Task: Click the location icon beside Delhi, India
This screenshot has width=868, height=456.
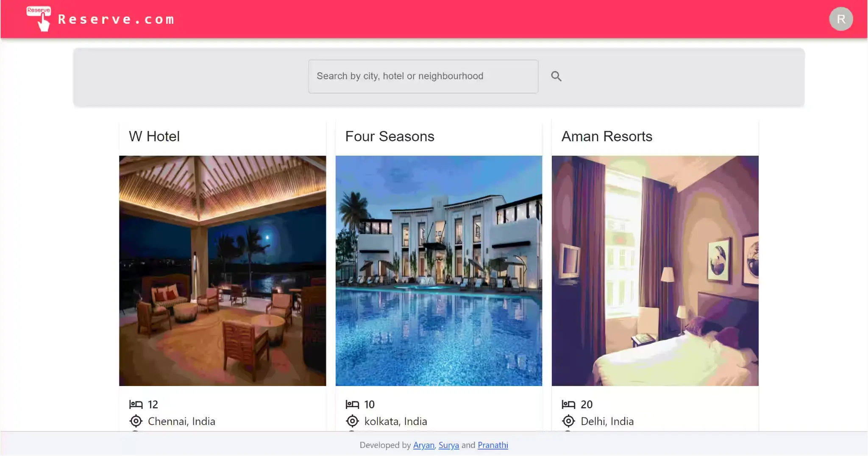Action: [568, 421]
